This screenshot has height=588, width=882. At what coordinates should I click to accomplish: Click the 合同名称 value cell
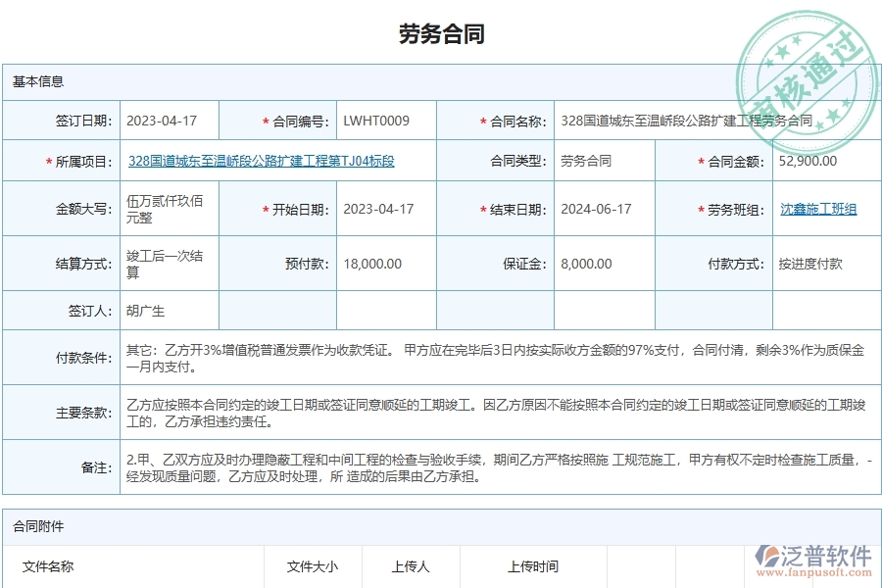pyautogui.click(x=686, y=121)
